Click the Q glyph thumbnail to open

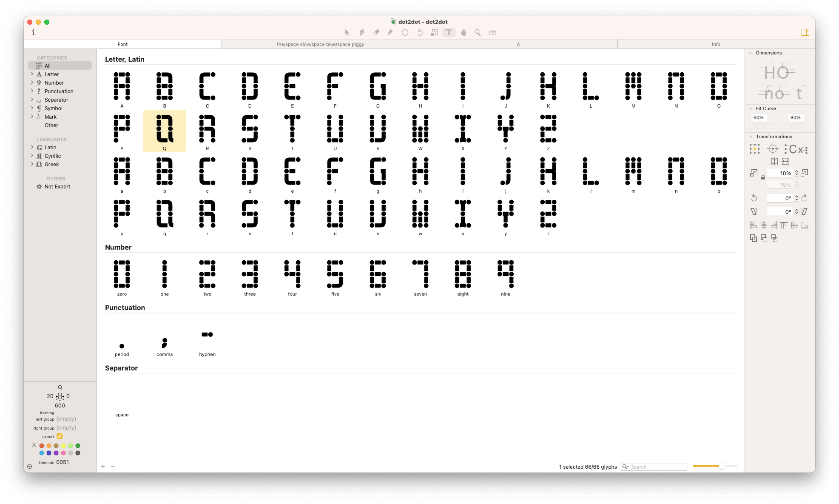(x=164, y=129)
